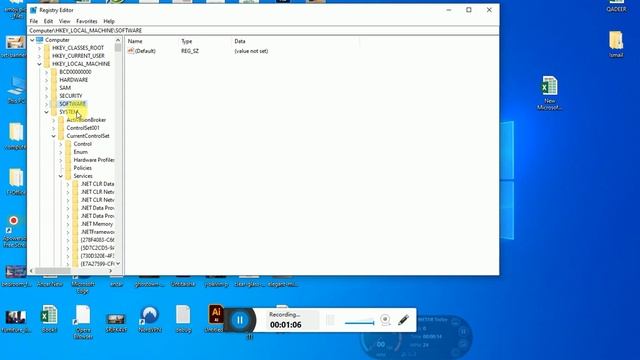Click the Computer icon in the tree
Image resolution: width=640 pixels, height=360 pixels.
(40, 40)
